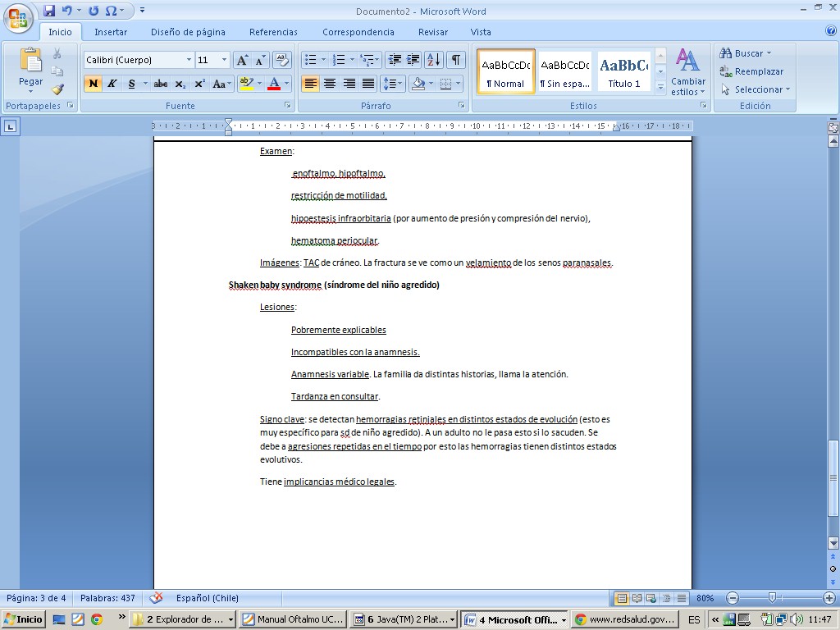Click the Format Painter brush icon
Viewport: 840px width, 630px height.
57,89
